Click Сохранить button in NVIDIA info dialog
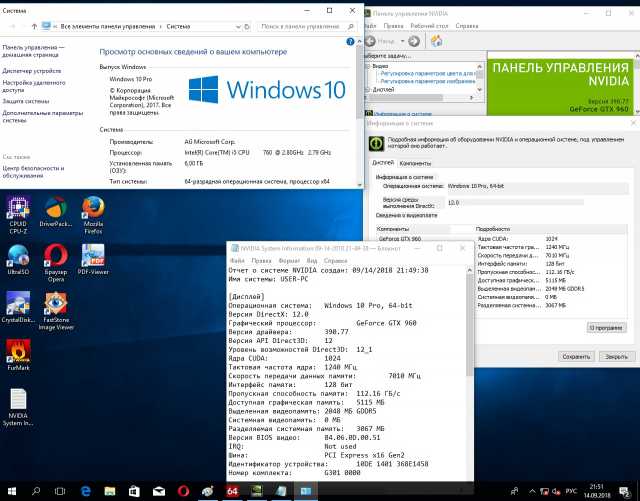 (576, 356)
